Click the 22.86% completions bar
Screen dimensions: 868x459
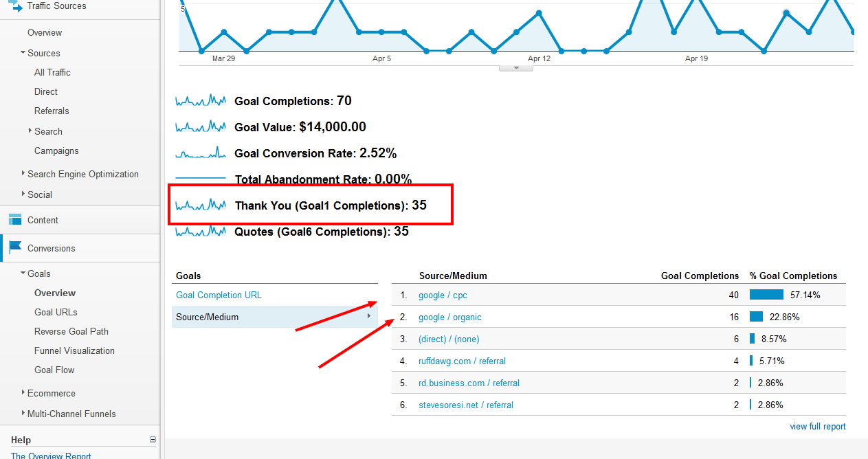756,317
